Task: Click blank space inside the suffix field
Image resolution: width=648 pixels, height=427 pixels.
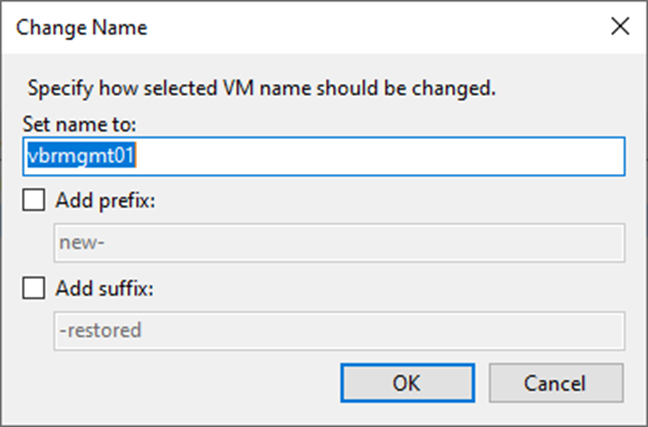Action: pyautogui.click(x=382, y=330)
